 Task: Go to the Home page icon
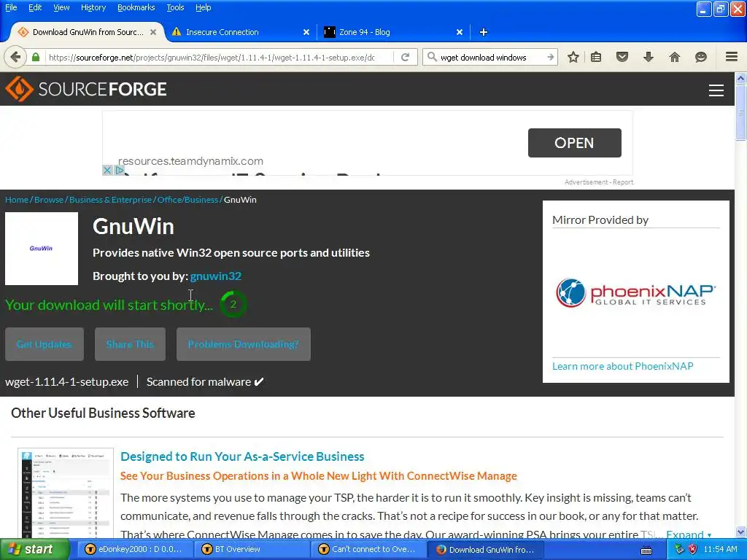pyautogui.click(x=675, y=57)
